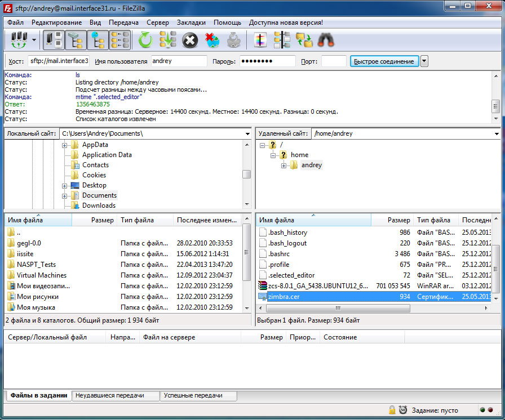The height and width of the screenshot is (420, 505).
Task: Click the binoculars file search icon
Action: click(x=326, y=40)
